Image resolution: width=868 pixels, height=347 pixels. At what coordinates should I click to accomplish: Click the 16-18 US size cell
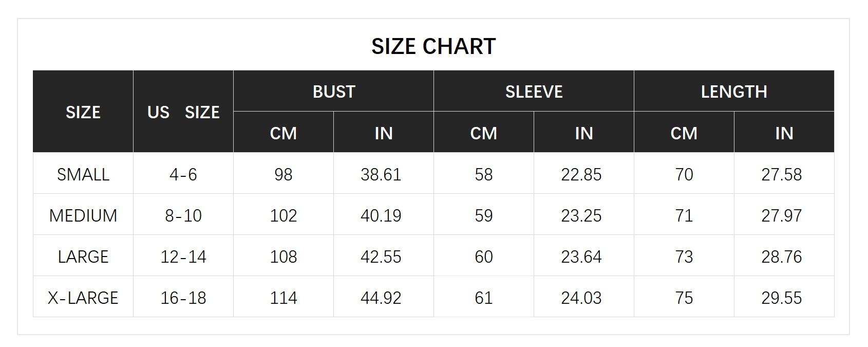[x=183, y=298]
